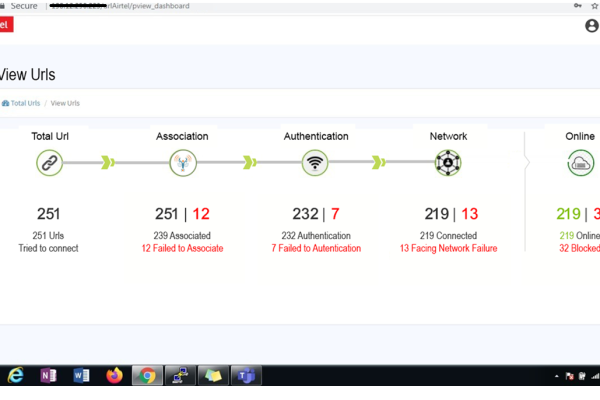Click the Association stage icon
Viewport: 600px width, 400px height.
pos(182,162)
